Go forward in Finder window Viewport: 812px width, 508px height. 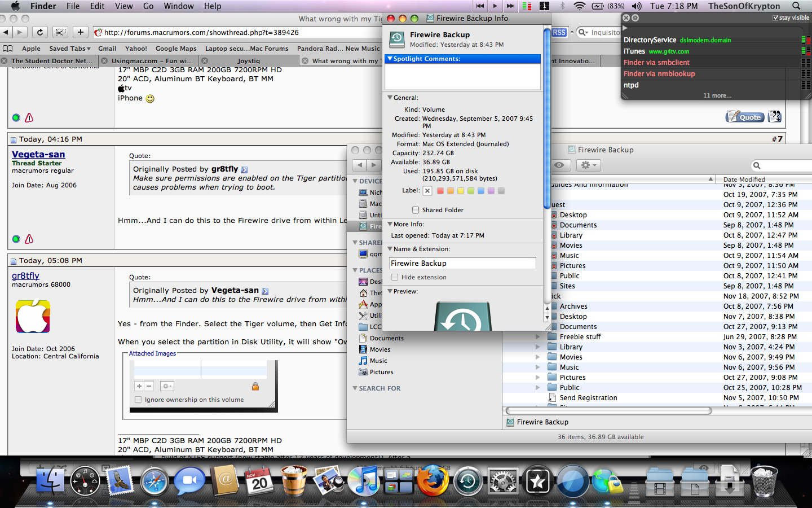[374, 165]
